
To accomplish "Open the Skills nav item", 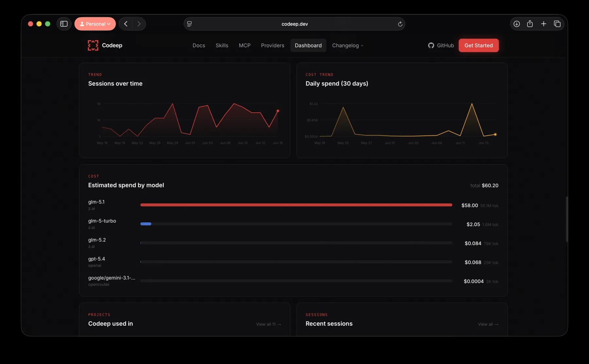I will [x=222, y=45].
